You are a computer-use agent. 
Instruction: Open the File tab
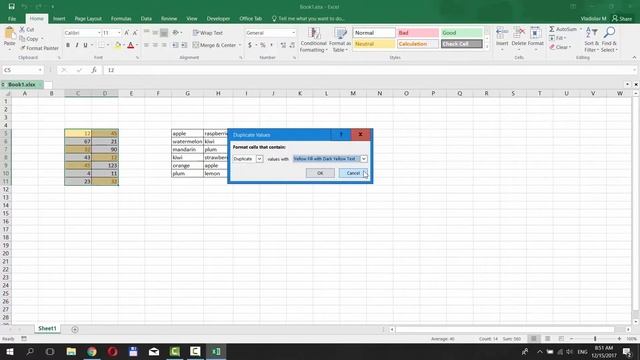click(12, 18)
